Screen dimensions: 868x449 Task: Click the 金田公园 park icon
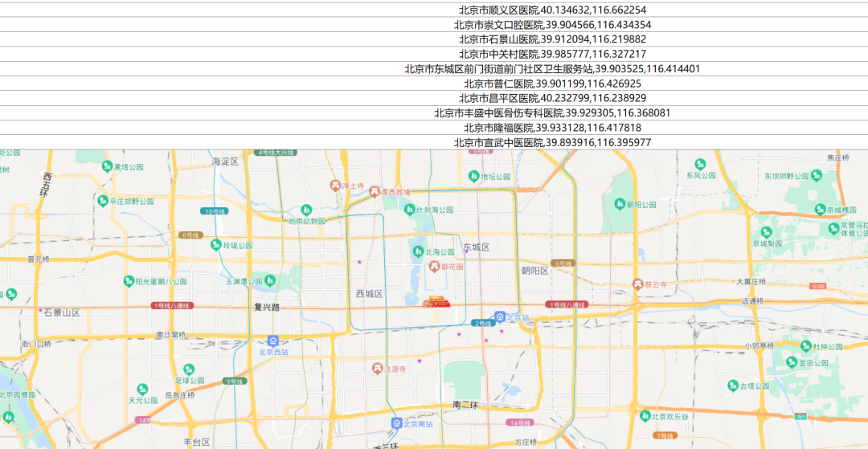coord(792,363)
